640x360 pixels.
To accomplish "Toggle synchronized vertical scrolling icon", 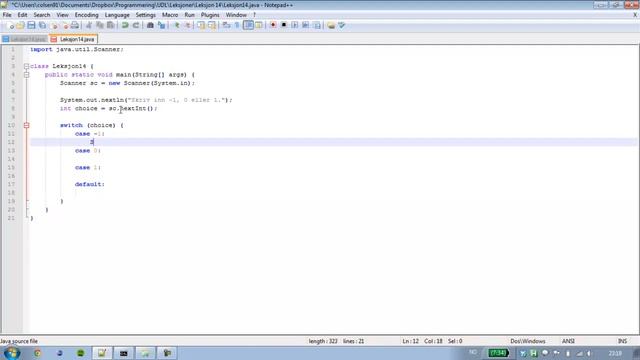I will (x=201, y=25).
